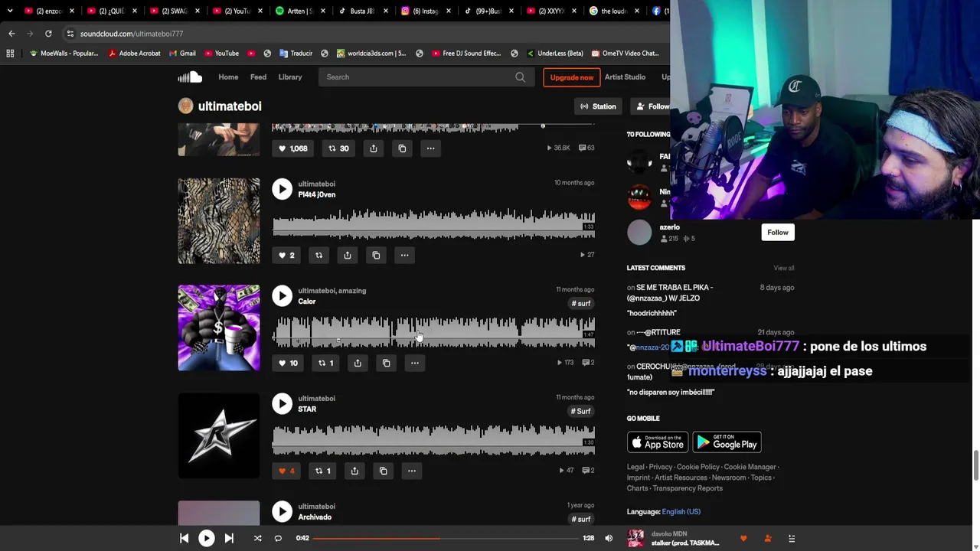Share the Pl4t4 j0ven track

348,256
